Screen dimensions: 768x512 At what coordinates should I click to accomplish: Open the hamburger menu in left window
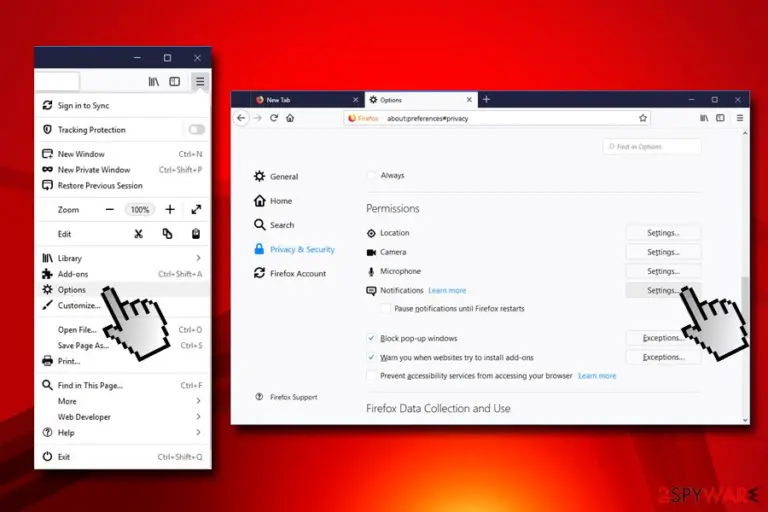200,81
